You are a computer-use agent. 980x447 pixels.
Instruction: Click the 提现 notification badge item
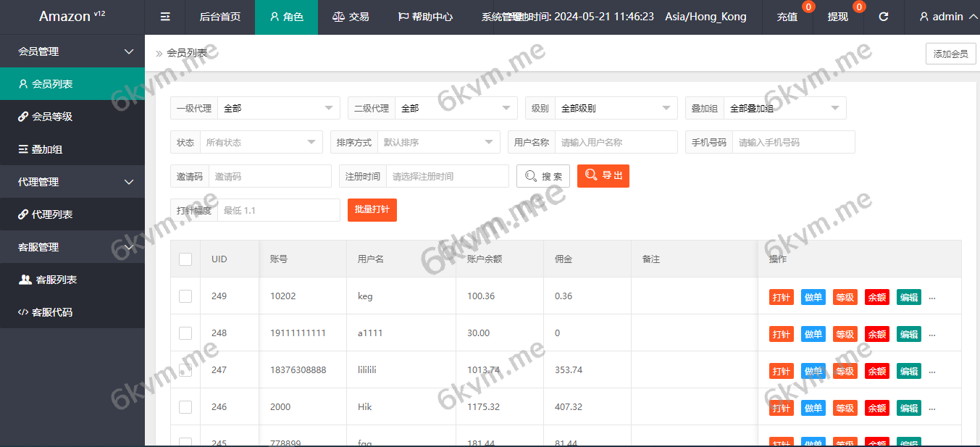pyautogui.click(x=838, y=17)
